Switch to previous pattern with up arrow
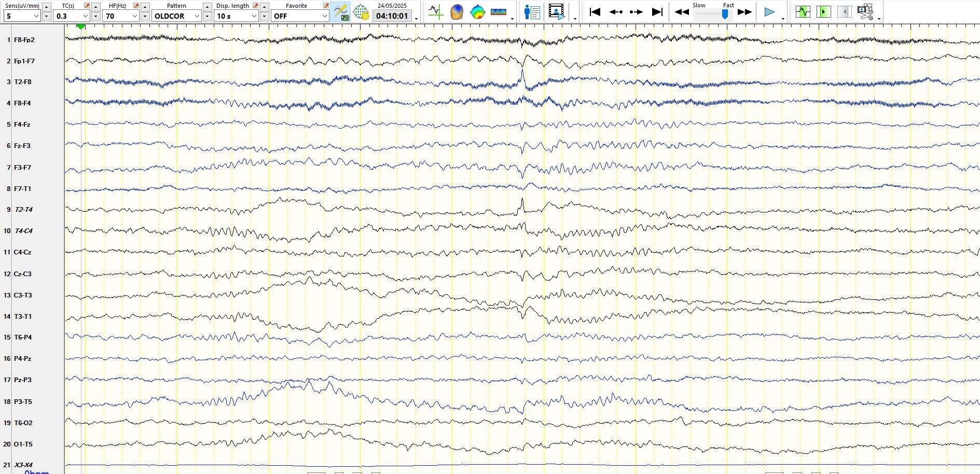Screen dimensions: 980x474 pyautogui.click(x=208, y=6)
